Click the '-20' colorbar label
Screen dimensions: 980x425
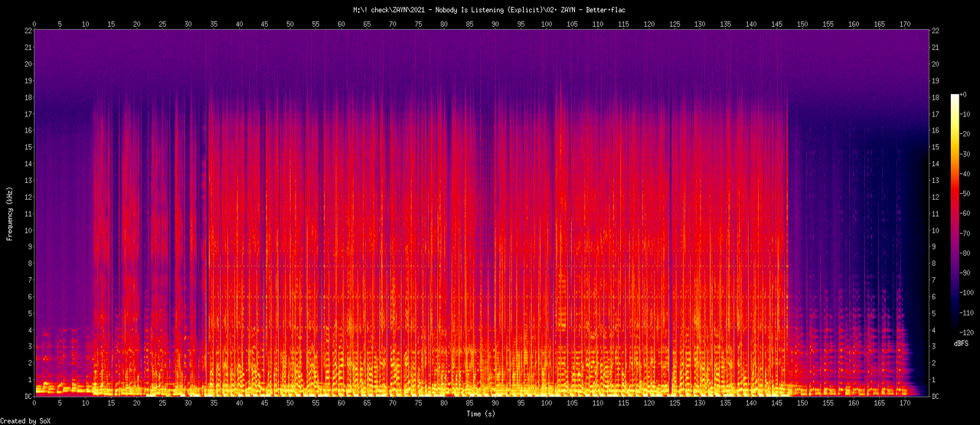pos(965,134)
